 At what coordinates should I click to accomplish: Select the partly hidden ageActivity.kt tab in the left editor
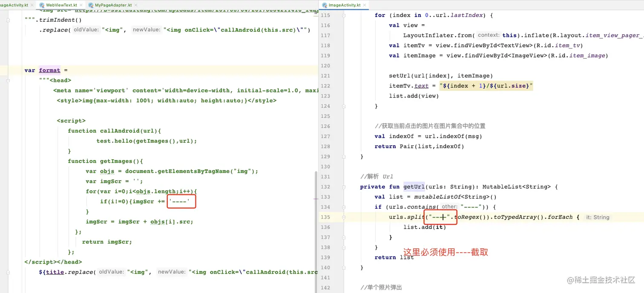tap(14, 5)
